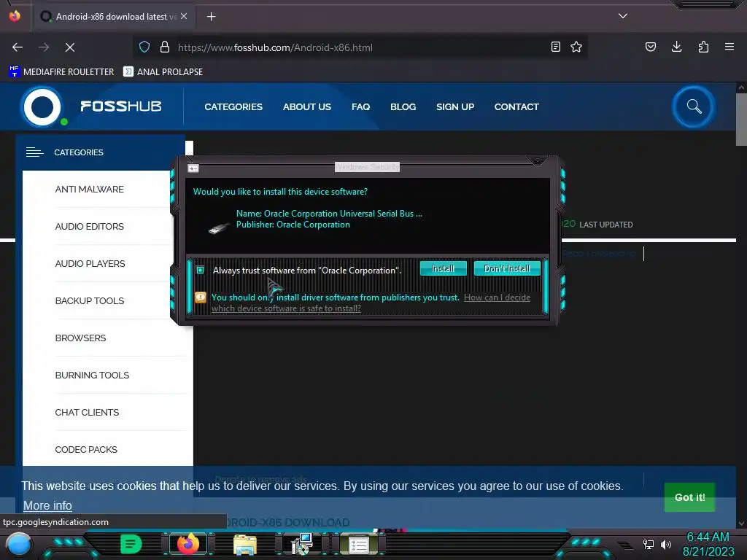This screenshot has height=560, width=747.
Task: Select AUDIO PLAYERS category
Action: (x=90, y=263)
